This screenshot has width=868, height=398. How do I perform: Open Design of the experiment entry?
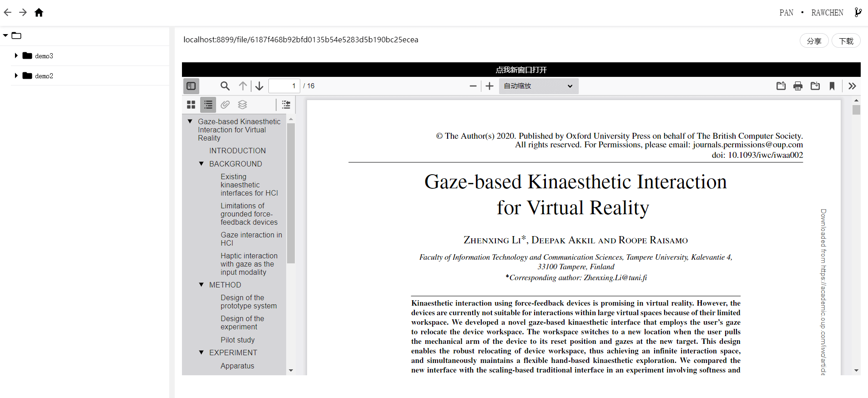pos(242,322)
